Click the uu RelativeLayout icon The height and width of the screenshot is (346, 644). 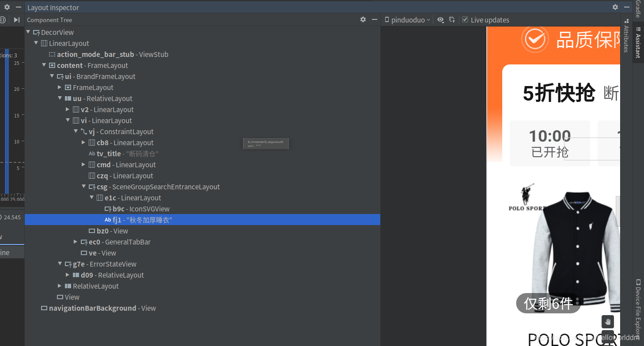pyautogui.click(x=68, y=98)
